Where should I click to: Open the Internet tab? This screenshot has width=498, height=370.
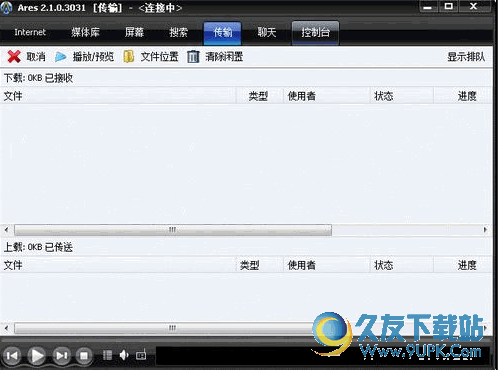tap(30, 32)
